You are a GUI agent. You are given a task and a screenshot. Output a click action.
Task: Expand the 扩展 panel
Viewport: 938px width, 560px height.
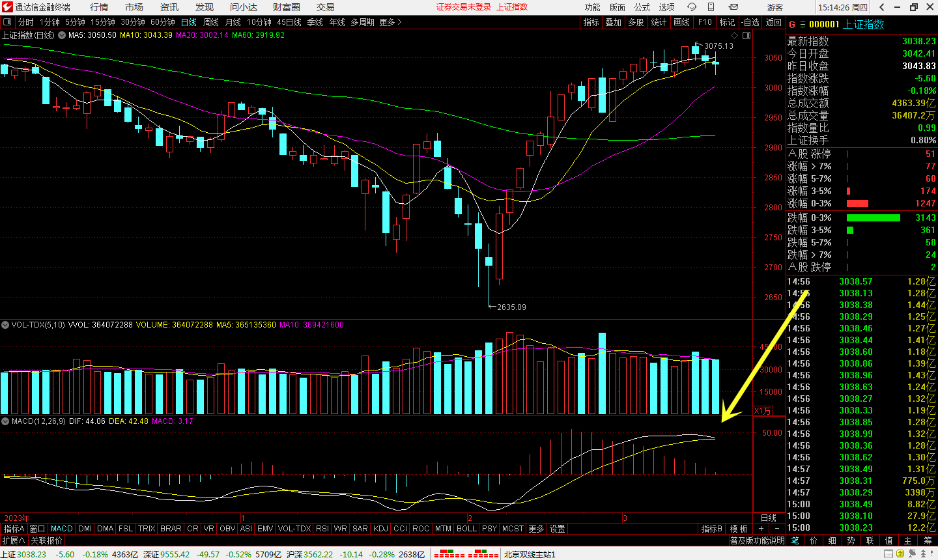pyautogui.click(x=14, y=540)
